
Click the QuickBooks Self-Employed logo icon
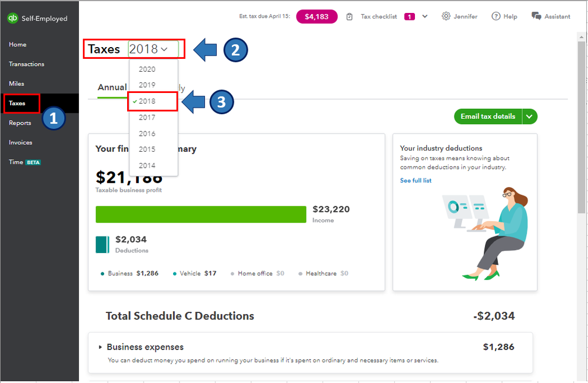(x=12, y=18)
